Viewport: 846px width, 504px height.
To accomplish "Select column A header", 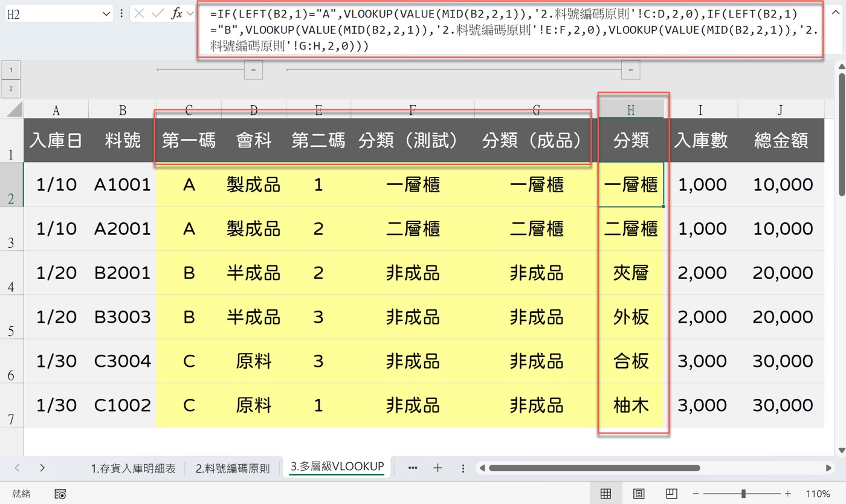I will (x=56, y=109).
